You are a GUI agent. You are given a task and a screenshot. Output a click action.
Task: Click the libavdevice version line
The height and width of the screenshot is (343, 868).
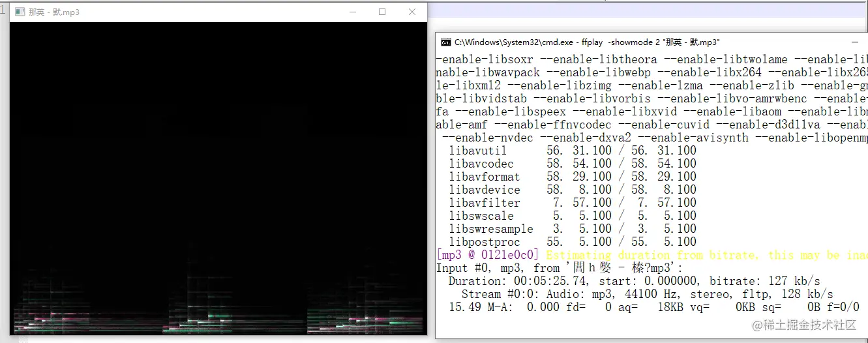coord(573,190)
